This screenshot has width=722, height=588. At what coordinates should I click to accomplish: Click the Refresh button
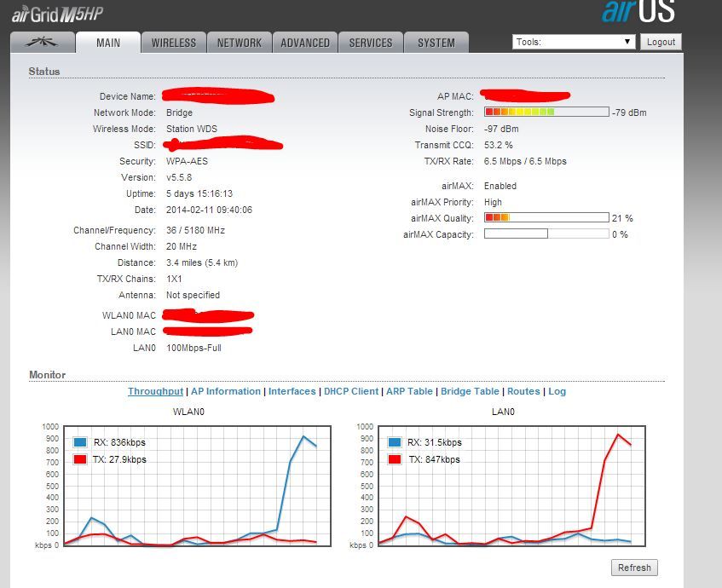(634, 568)
